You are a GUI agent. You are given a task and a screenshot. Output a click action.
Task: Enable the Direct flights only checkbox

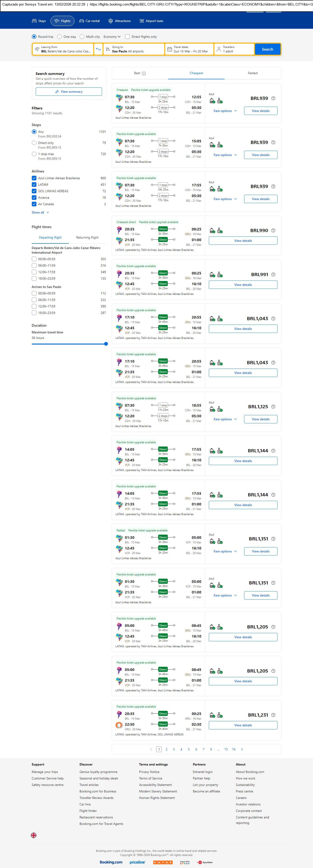point(127,37)
